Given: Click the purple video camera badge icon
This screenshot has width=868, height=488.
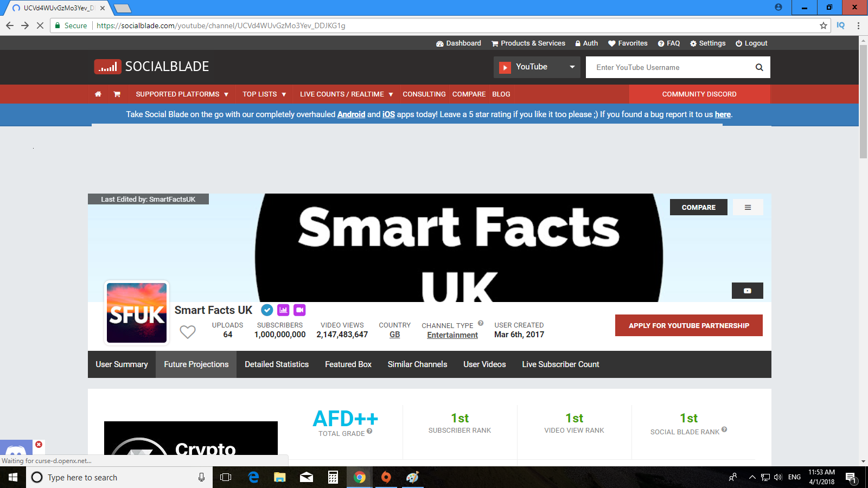Looking at the screenshot, I should (x=299, y=310).
